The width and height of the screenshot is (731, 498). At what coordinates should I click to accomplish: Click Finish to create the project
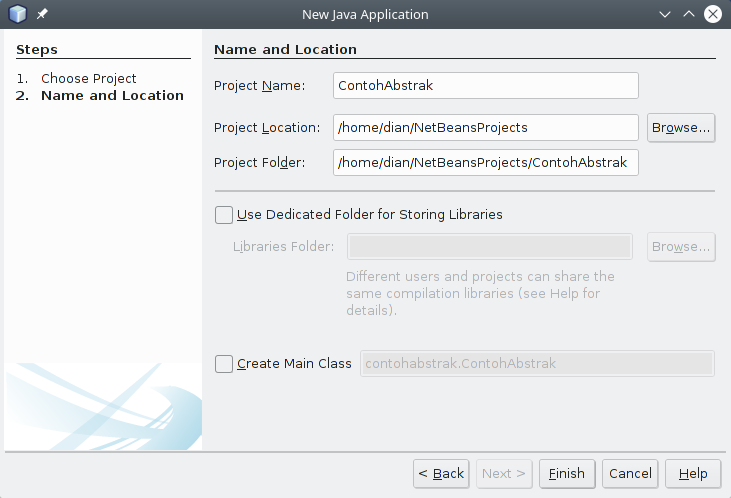567,474
